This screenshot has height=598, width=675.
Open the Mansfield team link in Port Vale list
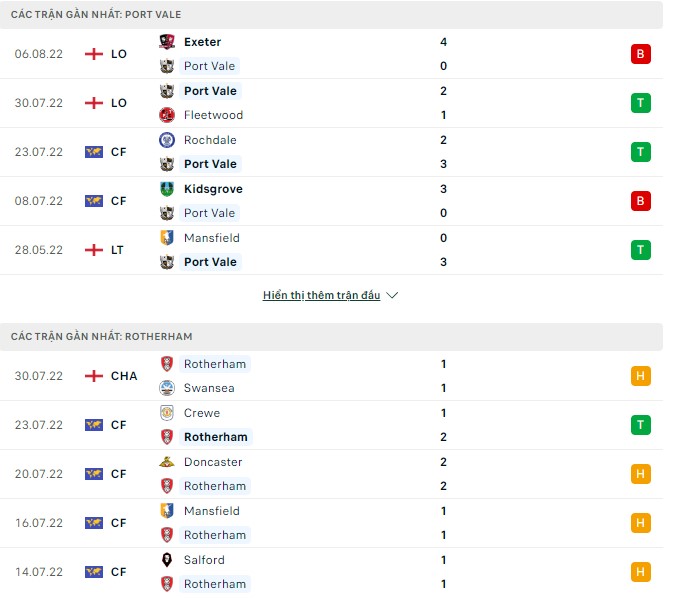212,238
